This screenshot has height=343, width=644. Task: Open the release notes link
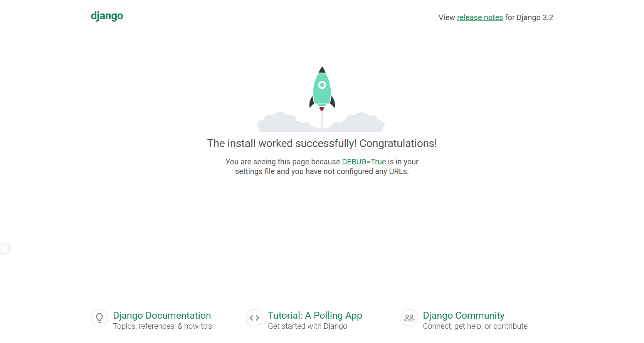point(480,17)
